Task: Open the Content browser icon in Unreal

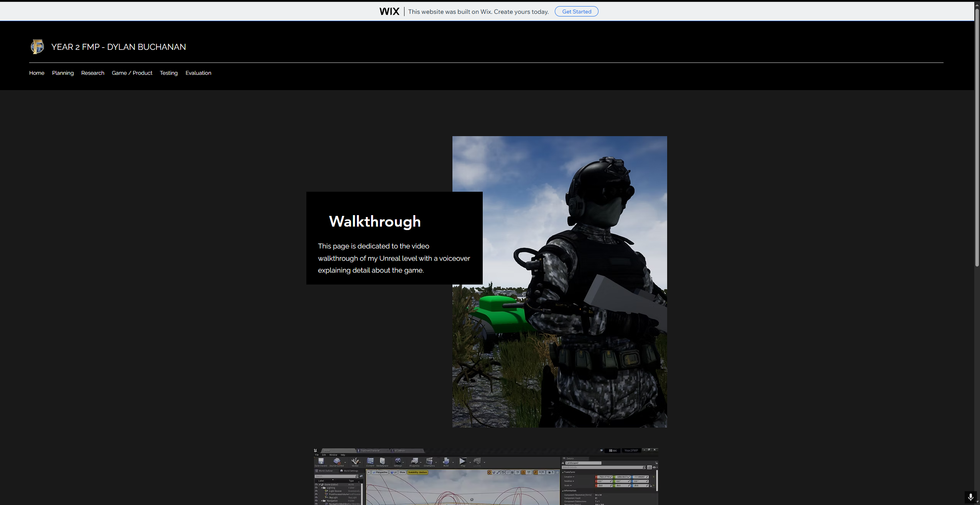Action: [370, 461]
